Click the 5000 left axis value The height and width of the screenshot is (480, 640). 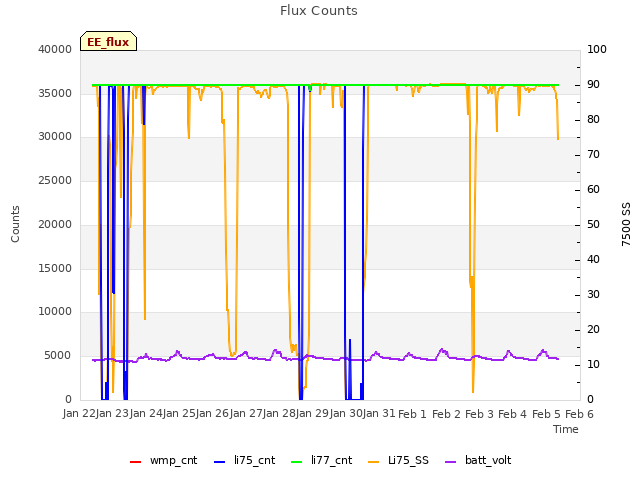point(58,356)
